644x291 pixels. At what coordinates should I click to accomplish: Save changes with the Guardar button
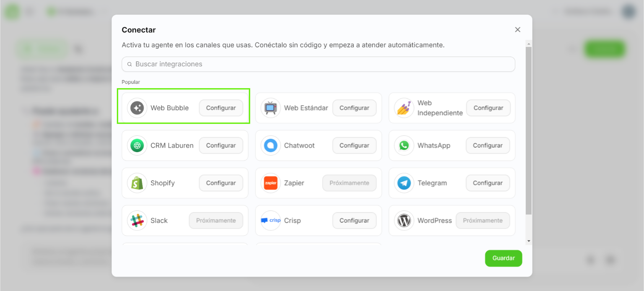pos(504,258)
